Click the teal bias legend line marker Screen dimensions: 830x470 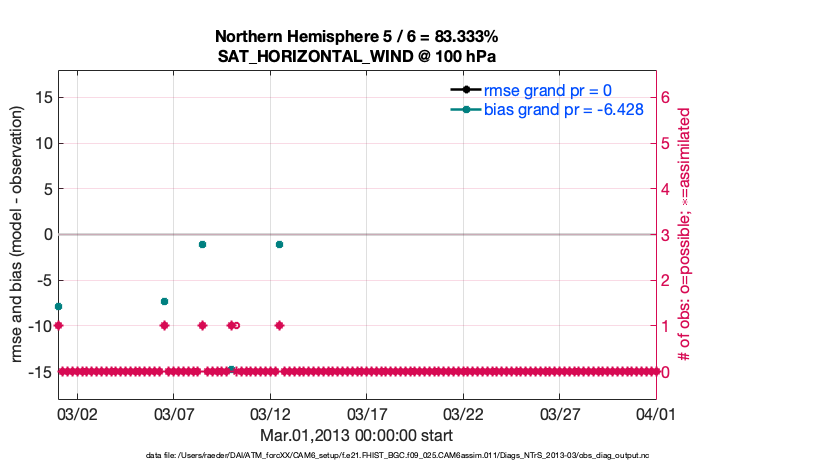[x=466, y=109]
